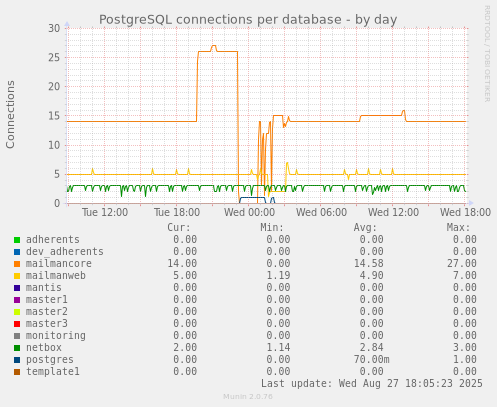Click the 'template1' legend label
Viewport: 497px width, 407px height.
tap(53, 371)
